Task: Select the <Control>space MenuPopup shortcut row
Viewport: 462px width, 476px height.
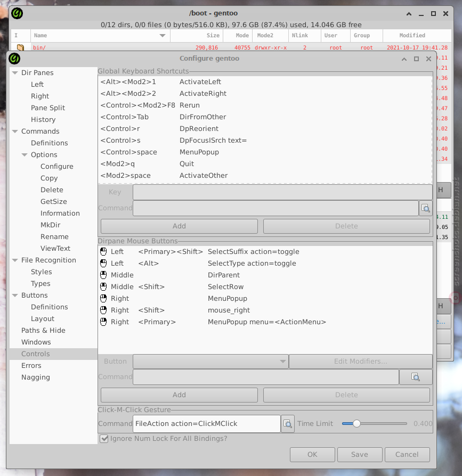Action: (265, 152)
